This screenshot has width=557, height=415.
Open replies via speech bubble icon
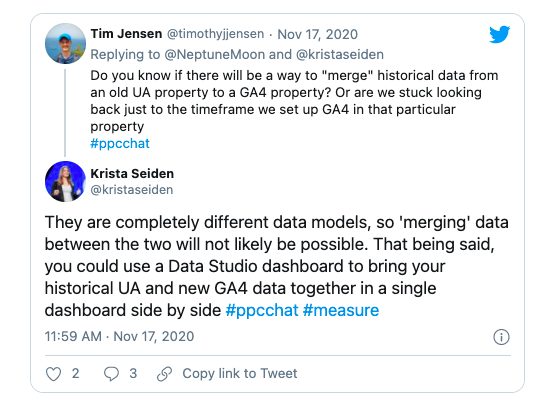tap(111, 374)
